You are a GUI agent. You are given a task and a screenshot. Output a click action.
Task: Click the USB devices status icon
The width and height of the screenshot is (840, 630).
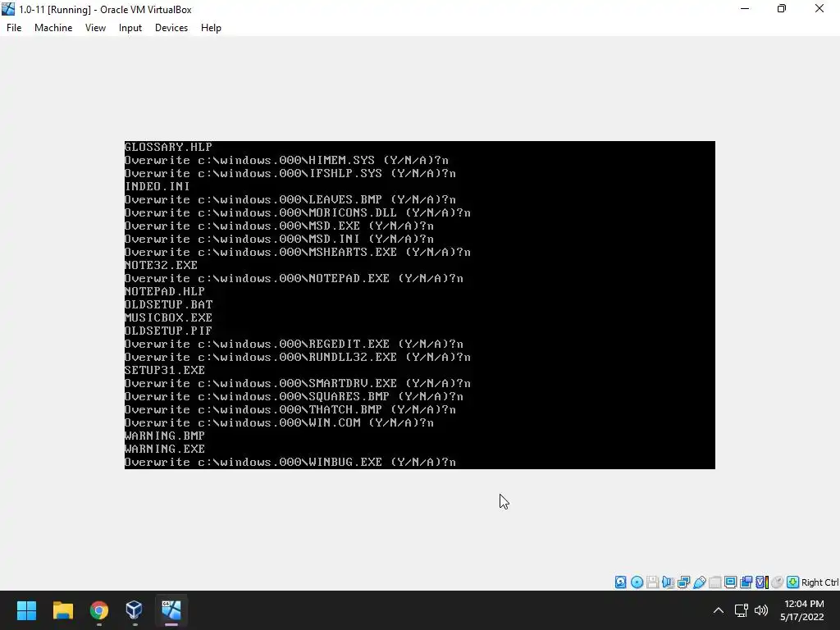tap(699, 582)
